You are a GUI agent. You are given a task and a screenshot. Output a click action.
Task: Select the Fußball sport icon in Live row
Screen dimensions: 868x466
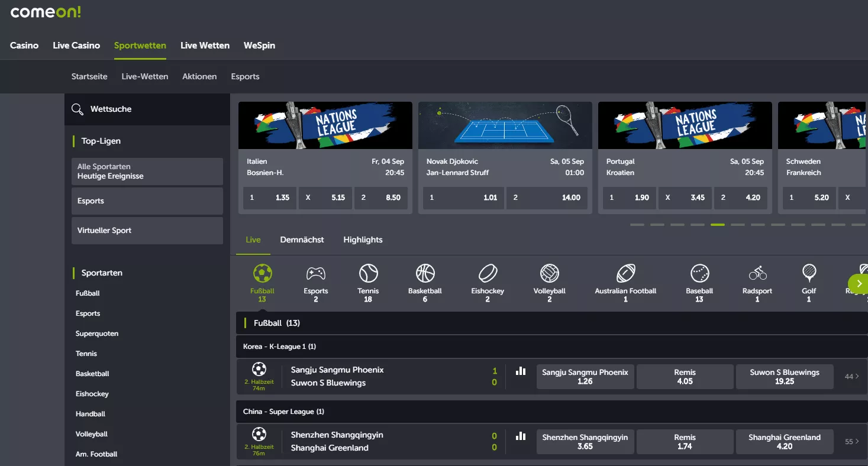262,273
